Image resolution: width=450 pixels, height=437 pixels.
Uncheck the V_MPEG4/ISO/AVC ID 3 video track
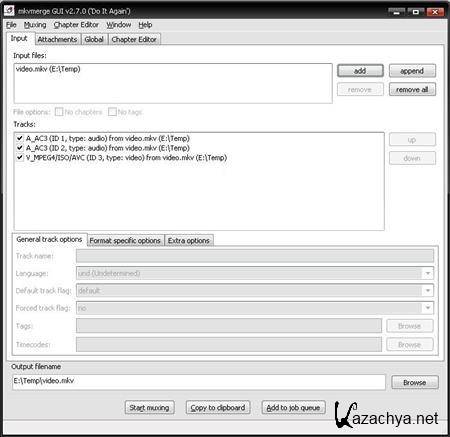[x=20, y=157]
